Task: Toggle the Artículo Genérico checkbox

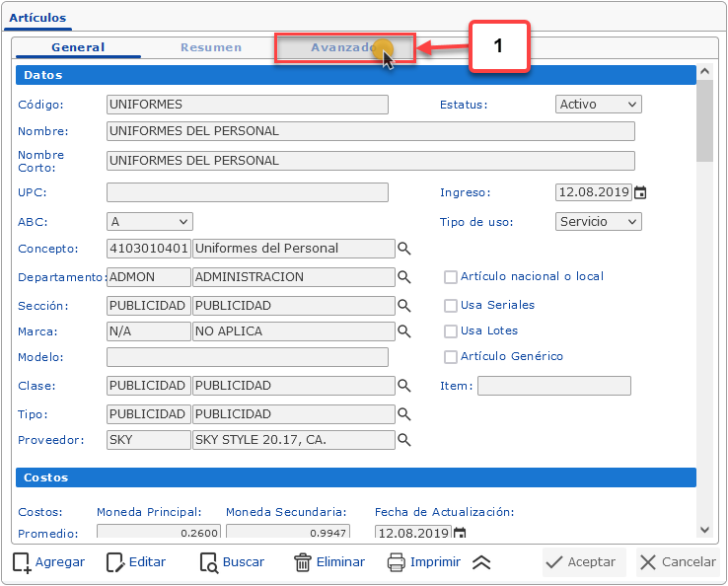Action: [451, 356]
